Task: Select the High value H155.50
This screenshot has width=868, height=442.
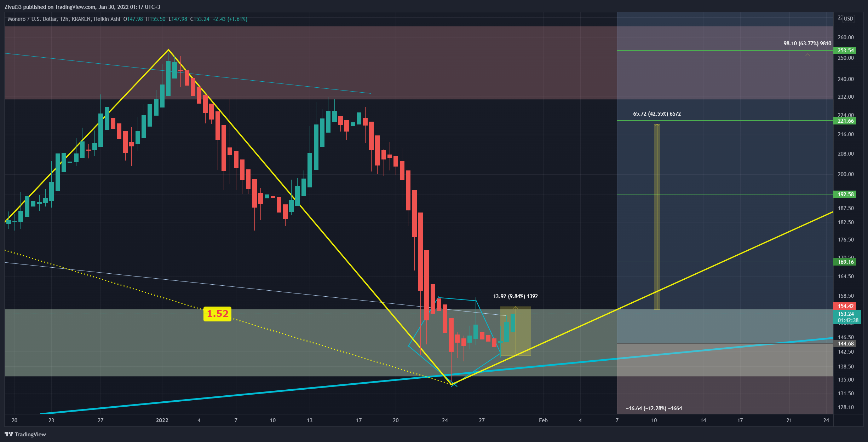Action: click(x=156, y=19)
